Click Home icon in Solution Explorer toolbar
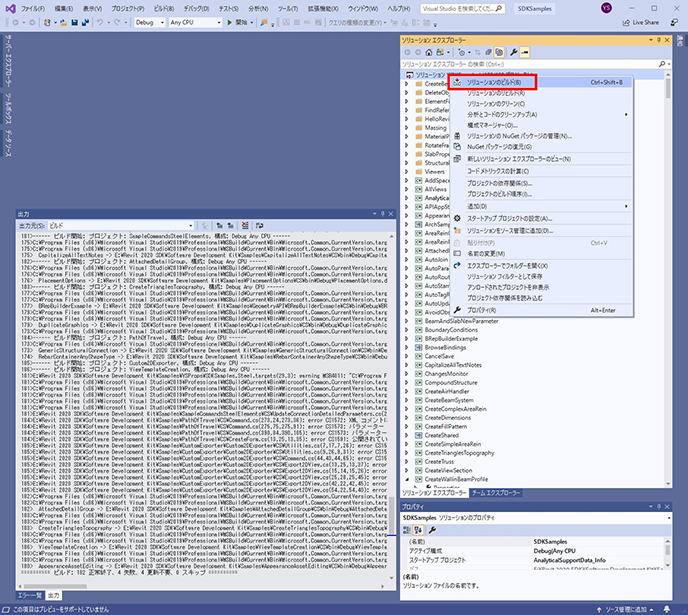This screenshot has height=615, width=688. pos(429,52)
